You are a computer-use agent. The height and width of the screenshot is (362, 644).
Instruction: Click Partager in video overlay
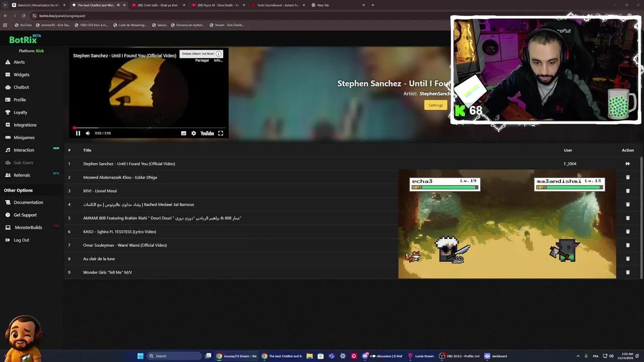(202, 60)
